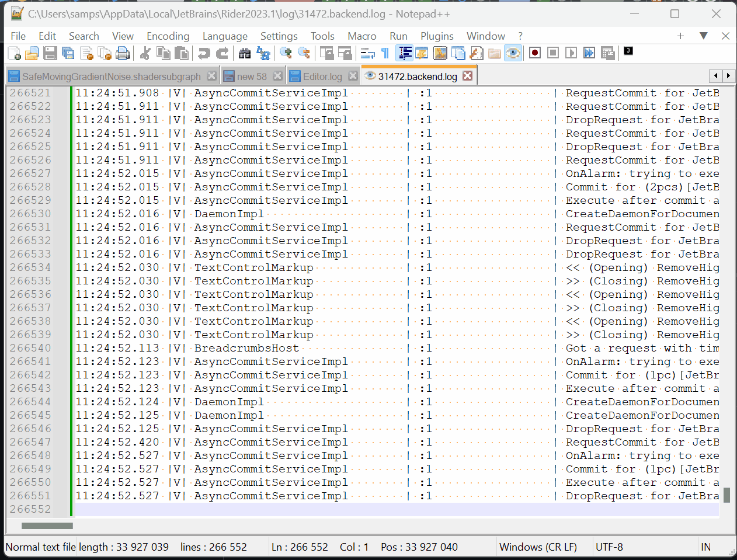Play the recorded macro with the playback icon
The width and height of the screenshot is (737, 560).
[571, 52]
